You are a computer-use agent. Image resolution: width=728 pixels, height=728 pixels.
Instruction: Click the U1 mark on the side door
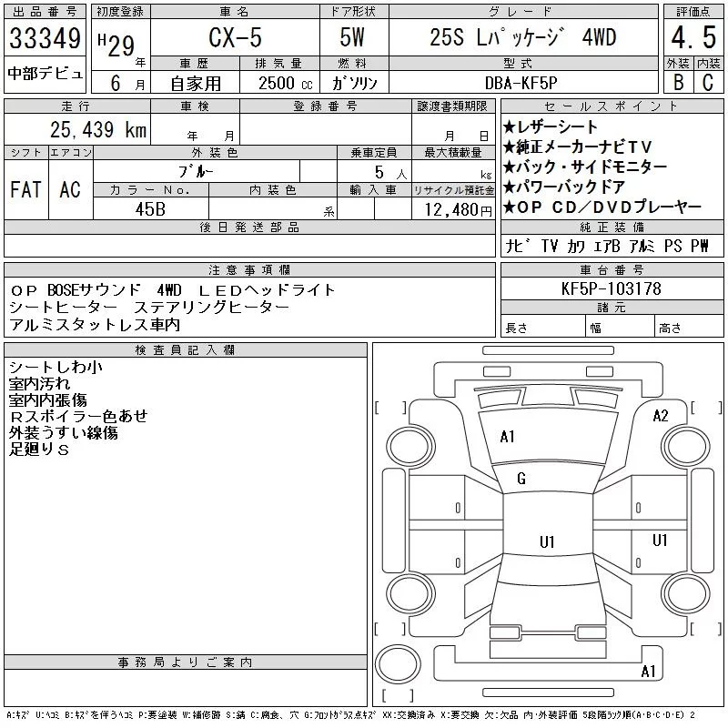coord(660,540)
